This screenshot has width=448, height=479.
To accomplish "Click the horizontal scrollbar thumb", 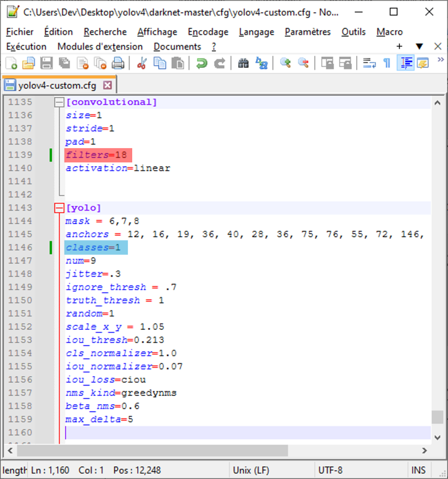I will point(152,451).
